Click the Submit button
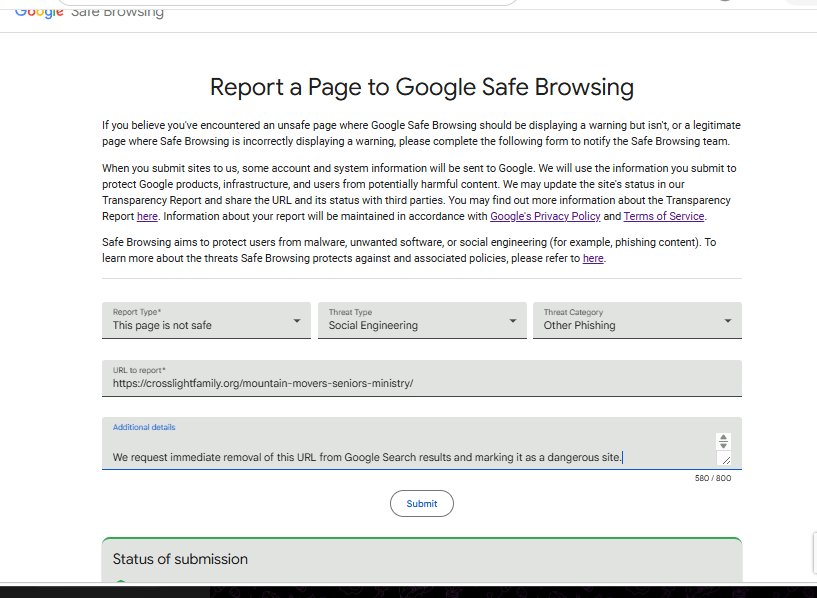This screenshot has width=817, height=598. [422, 504]
